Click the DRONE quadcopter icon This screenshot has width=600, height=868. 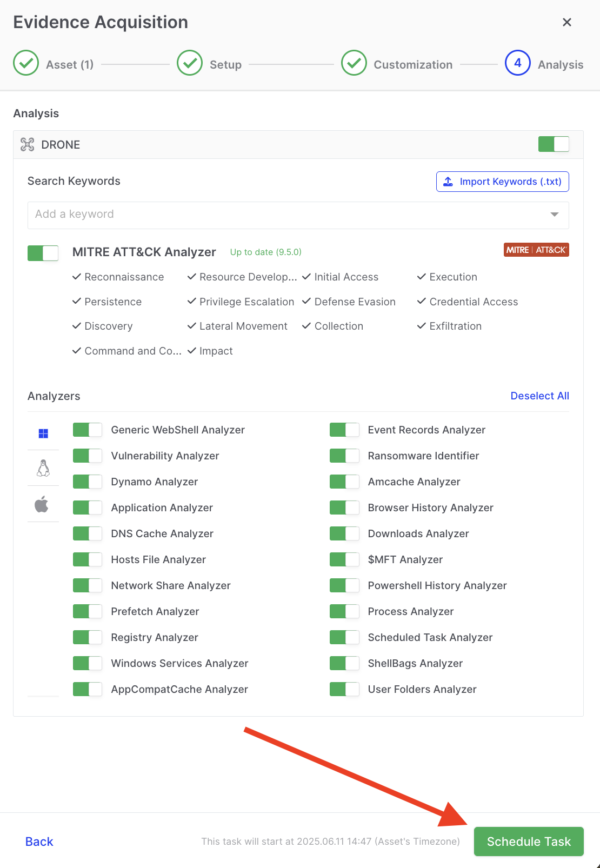pyautogui.click(x=27, y=144)
